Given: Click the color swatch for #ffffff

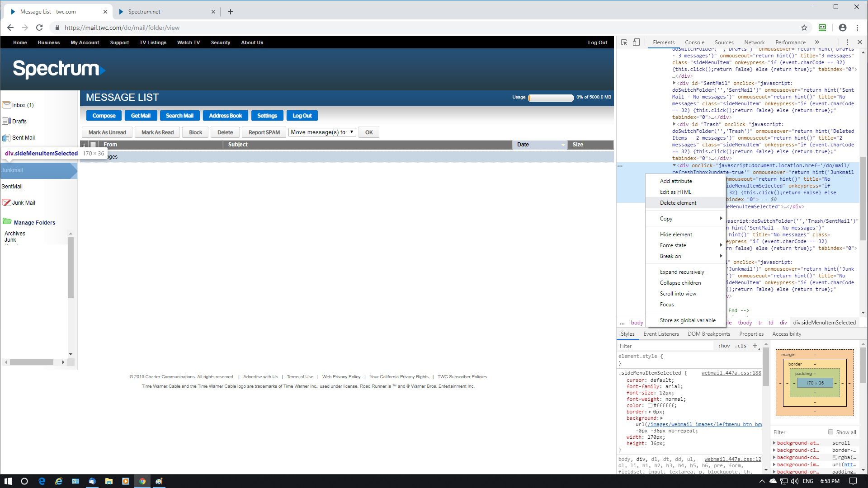Looking at the screenshot, I should pos(650,405).
